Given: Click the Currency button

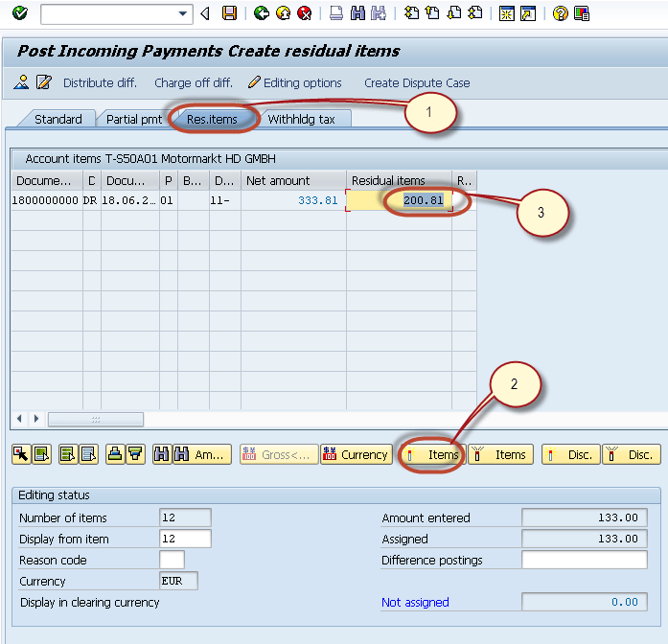Looking at the screenshot, I should click(x=356, y=455).
